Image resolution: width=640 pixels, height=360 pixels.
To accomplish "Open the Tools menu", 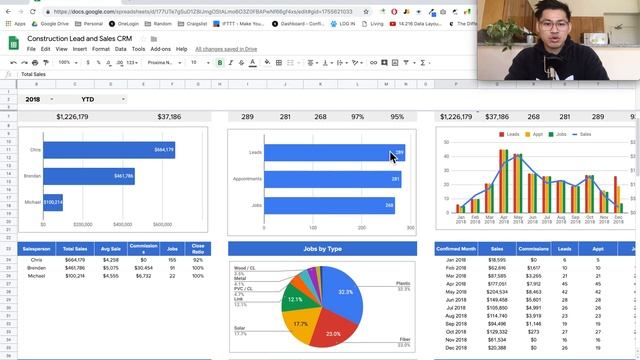I will click(138, 49).
